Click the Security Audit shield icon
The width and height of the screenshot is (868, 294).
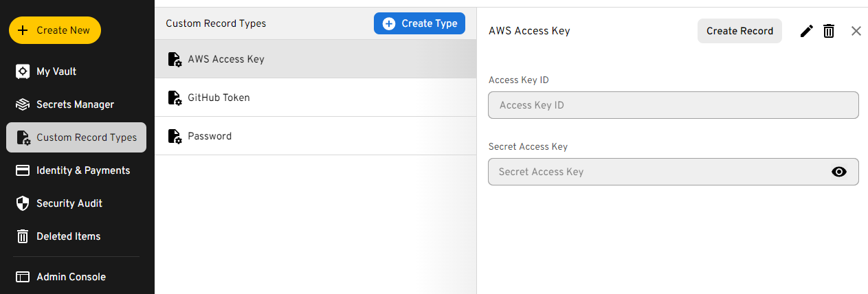coord(23,203)
